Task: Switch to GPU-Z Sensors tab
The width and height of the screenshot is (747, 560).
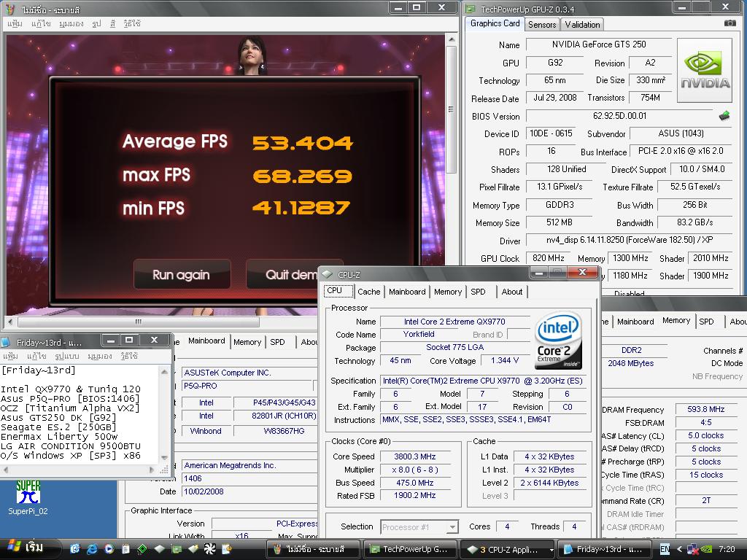Action: point(542,24)
